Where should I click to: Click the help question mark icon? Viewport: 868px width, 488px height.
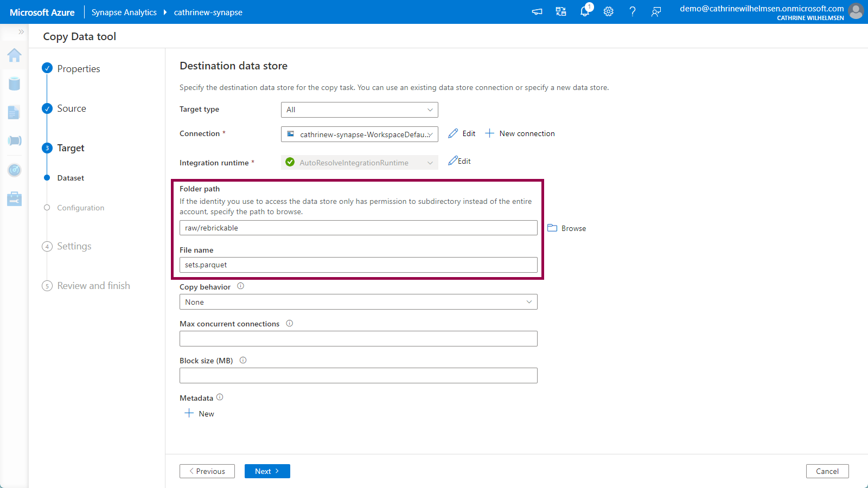[x=633, y=11]
